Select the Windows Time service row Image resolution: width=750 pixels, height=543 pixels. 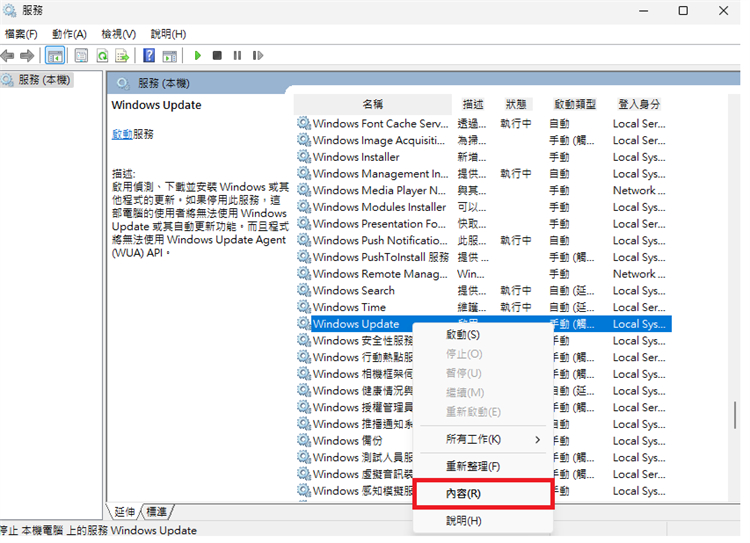(484, 308)
